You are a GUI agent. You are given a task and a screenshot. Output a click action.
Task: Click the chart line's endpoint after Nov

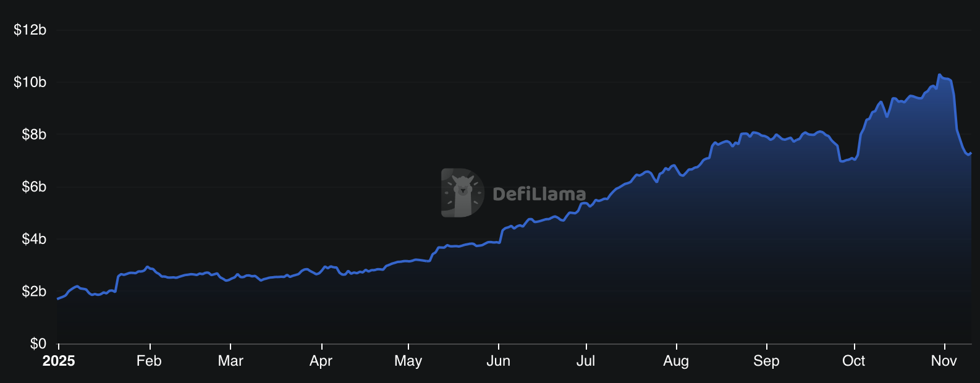coord(971,153)
